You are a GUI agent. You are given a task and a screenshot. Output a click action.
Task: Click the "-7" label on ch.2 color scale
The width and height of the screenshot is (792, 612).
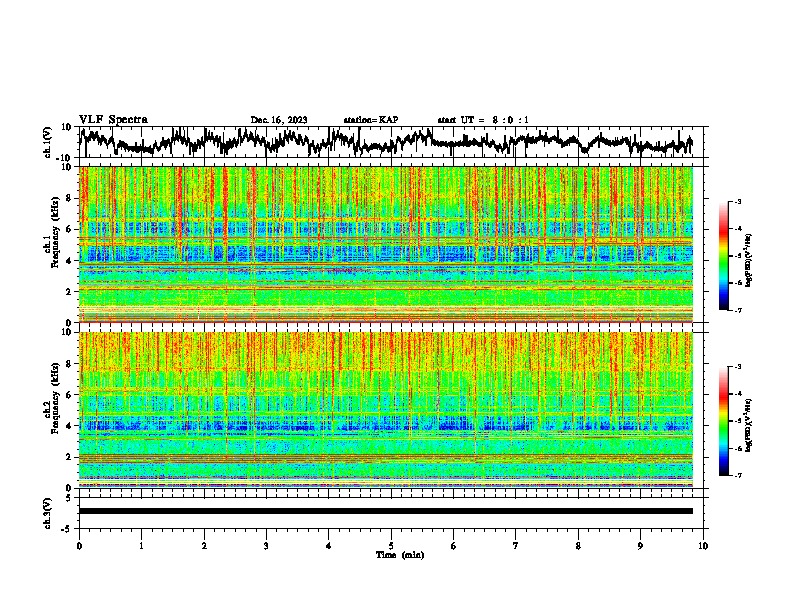click(737, 475)
